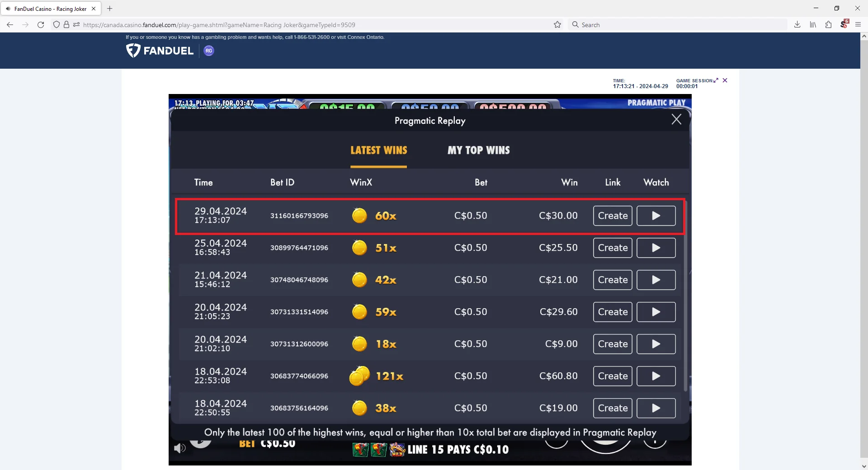This screenshot has width=868, height=470.
Task: Open the red extension with badge
Action: (844, 24)
